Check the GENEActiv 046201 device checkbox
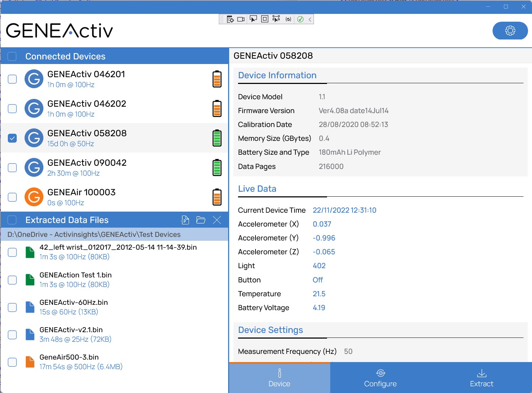Screen dimensions: 532x393 point(12,79)
